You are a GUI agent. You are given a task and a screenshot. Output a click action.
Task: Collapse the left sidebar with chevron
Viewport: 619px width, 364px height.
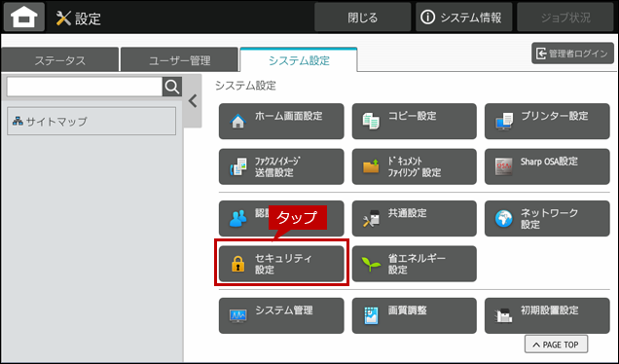pyautogui.click(x=193, y=101)
